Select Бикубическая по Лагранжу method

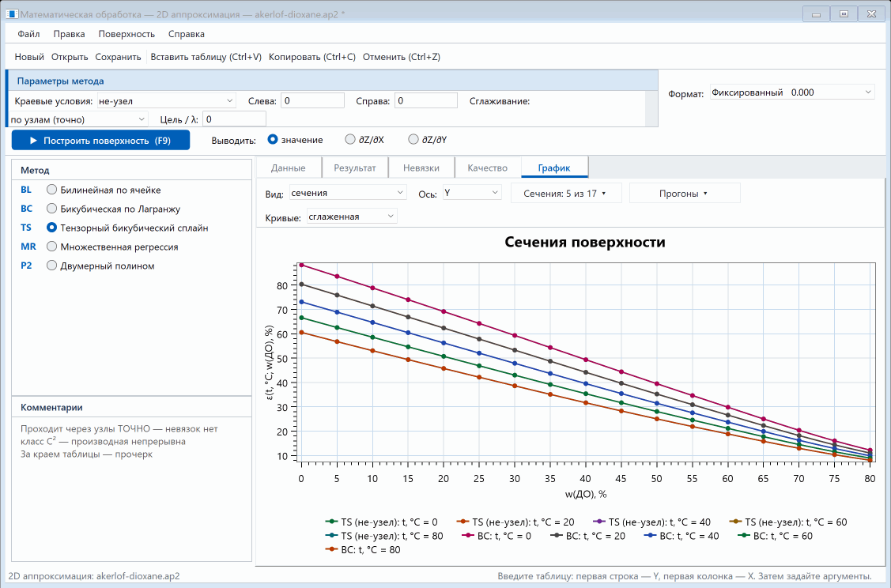[x=113, y=209]
